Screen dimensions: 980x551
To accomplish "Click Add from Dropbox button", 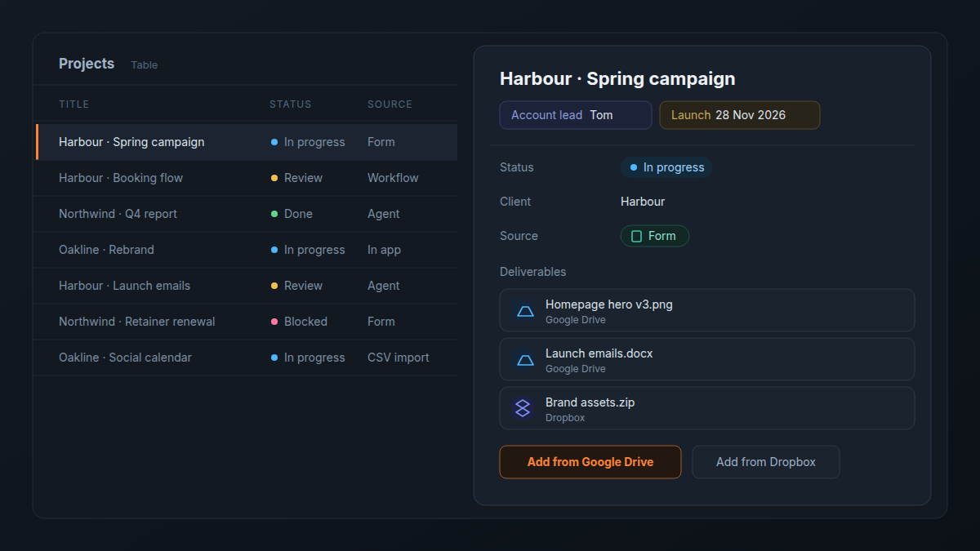I will point(766,462).
